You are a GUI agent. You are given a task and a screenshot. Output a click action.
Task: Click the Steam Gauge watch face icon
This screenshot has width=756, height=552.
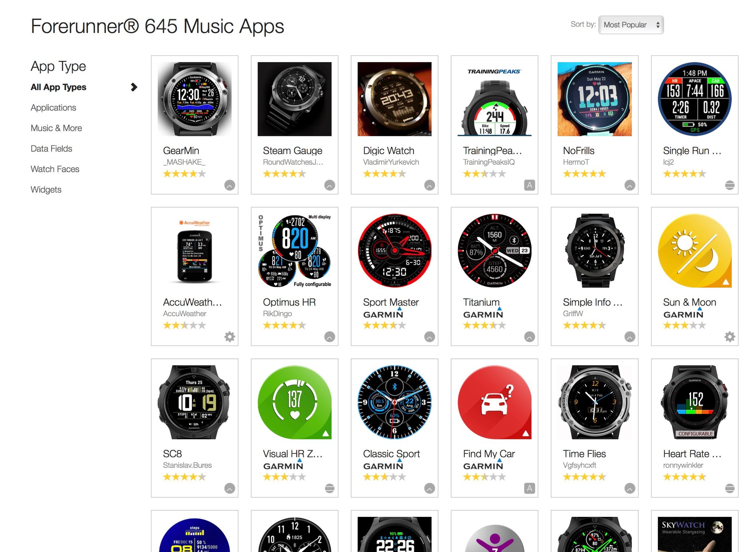click(x=294, y=99)
